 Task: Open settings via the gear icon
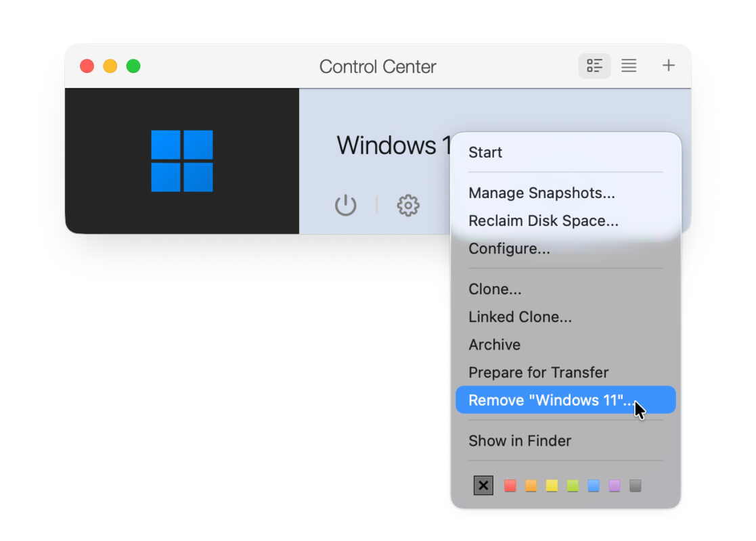408,205
